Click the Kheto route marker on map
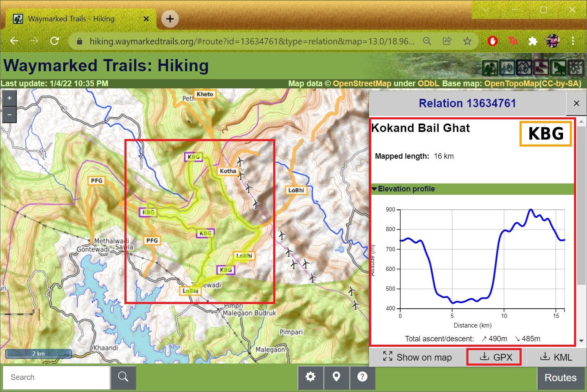This screenshot has height=392, width=587. tap(205, 94)
